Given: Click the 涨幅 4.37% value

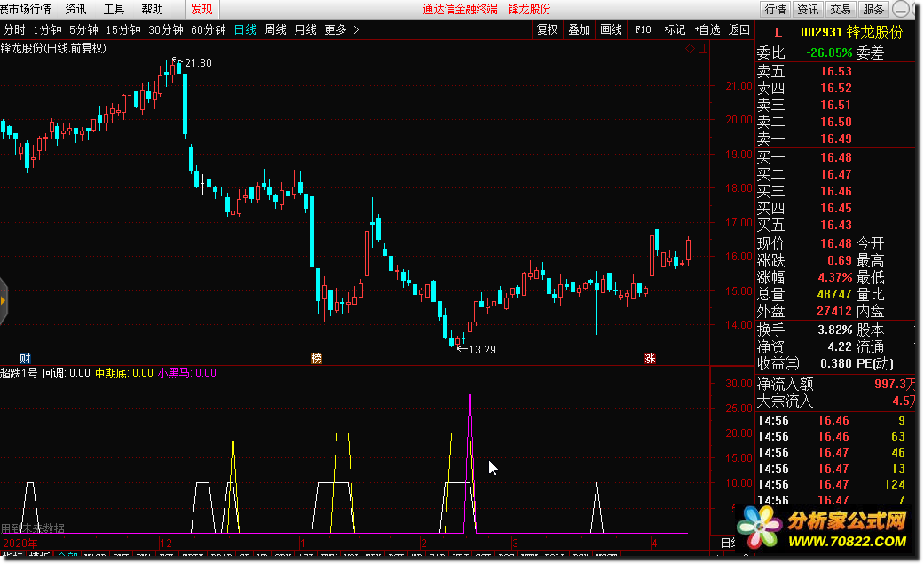Looking at the screenshot, I should coord(835,277).
